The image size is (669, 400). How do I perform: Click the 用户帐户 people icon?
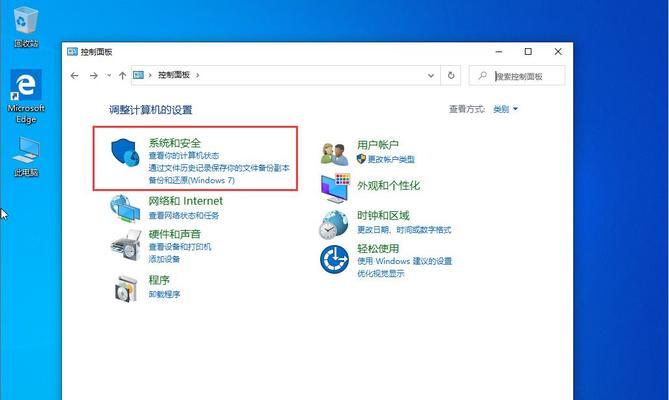click(x=334, y=154)
